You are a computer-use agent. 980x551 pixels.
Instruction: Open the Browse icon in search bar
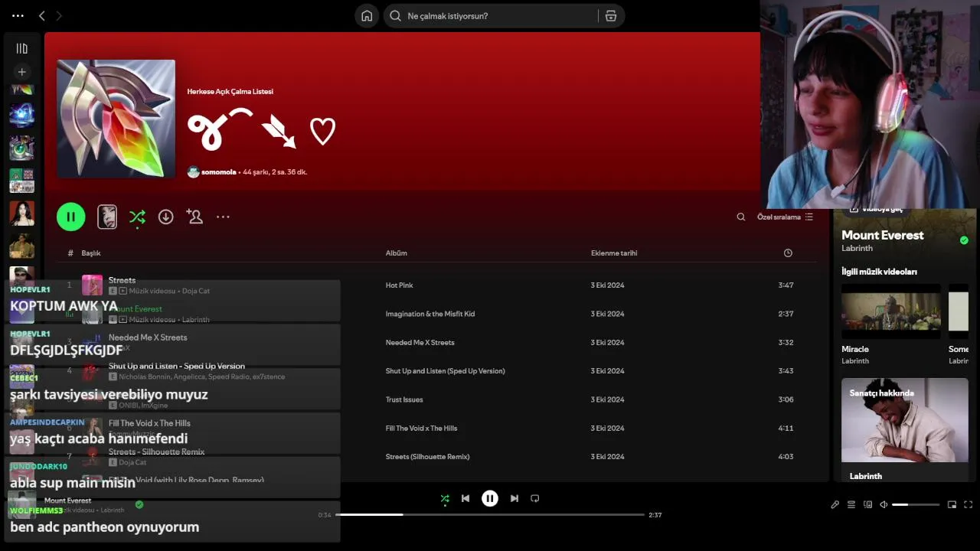pos(610,16)
